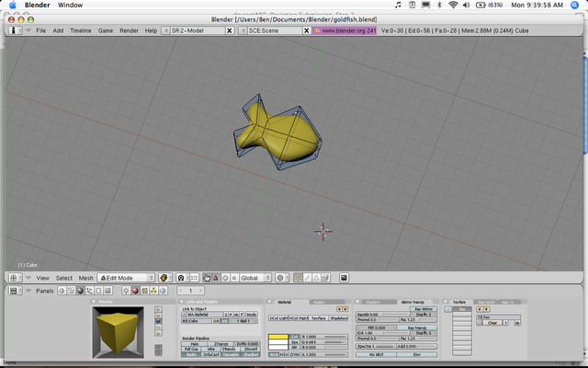Select the translate manipulator triangle icon

point(218,278)
